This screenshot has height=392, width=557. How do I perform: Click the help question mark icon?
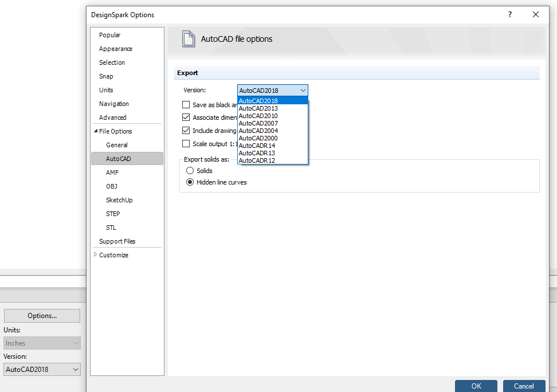[510, 14]
